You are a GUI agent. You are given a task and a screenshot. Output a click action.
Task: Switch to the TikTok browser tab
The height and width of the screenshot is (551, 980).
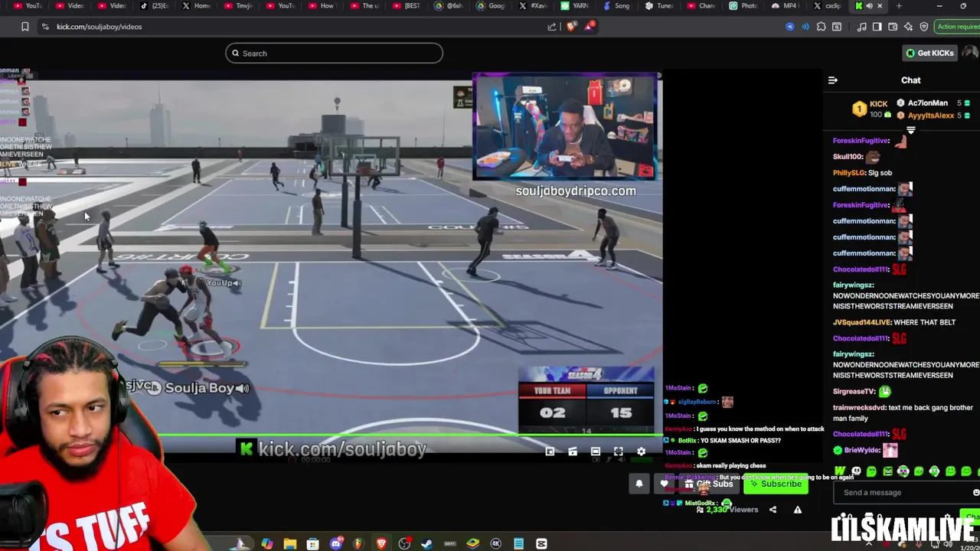pyautogui.click(x=154, y=6)
